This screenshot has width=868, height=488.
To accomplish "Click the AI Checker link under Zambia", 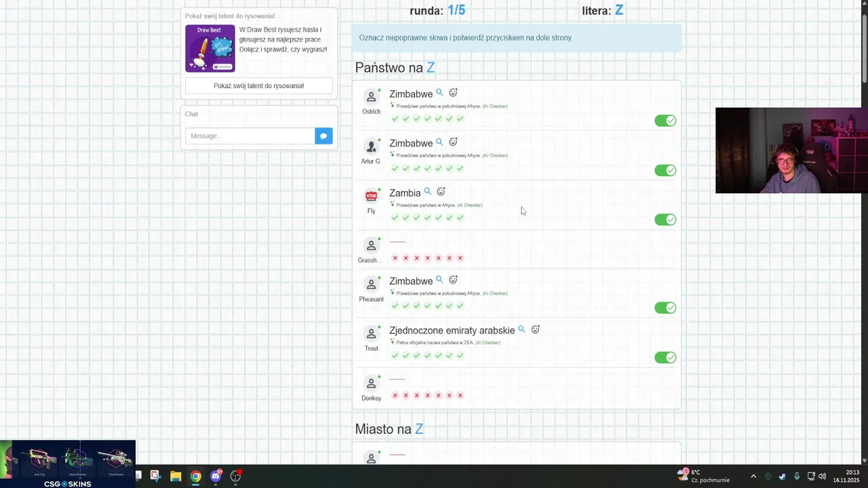I will click(x=470, y=205).
